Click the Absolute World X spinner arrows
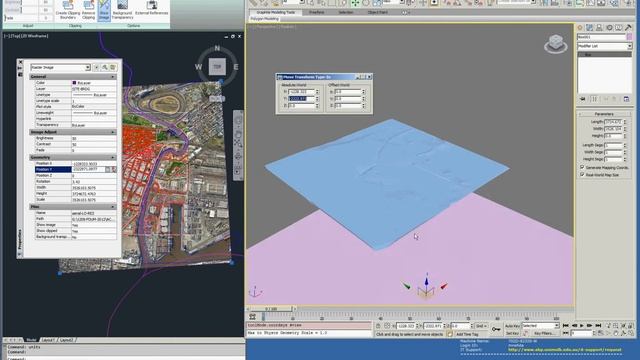This screenshot has height=360, width=640. coord(317,92)
